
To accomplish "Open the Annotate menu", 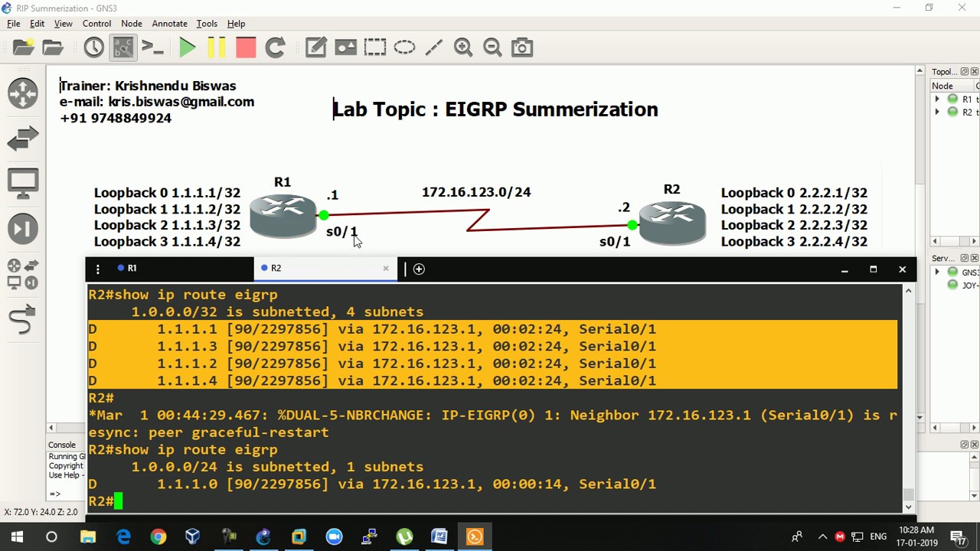I will click(169, 24).
